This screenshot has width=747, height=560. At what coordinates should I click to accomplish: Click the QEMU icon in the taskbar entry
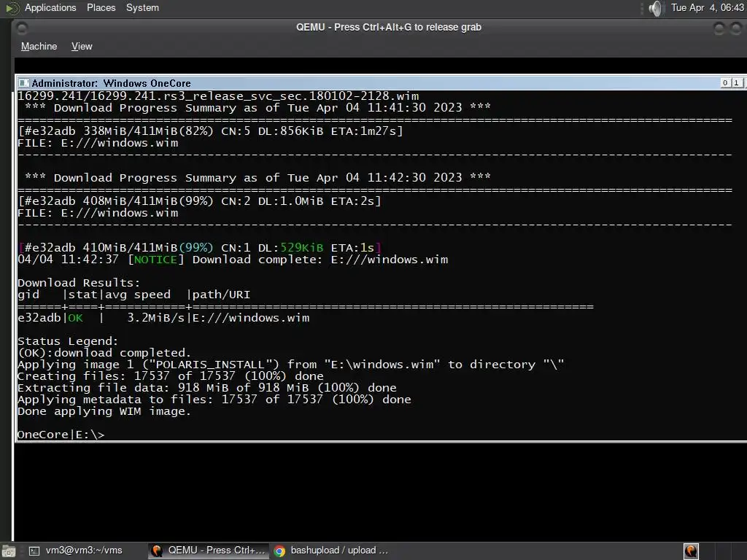(157, 551)
